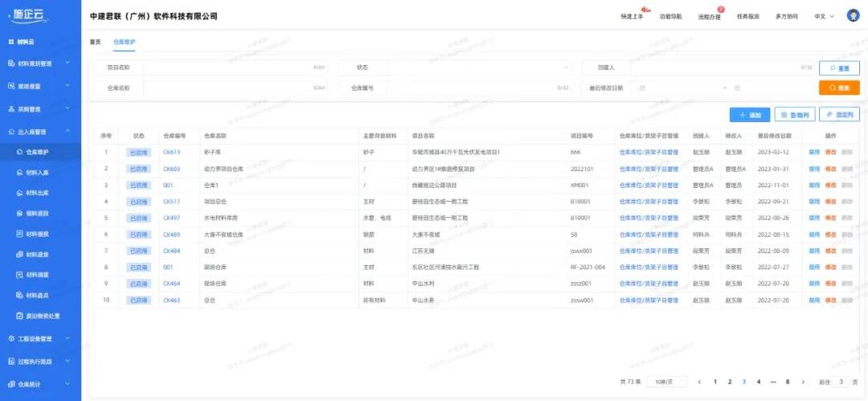
Task: Open warehouse code link CK517
Action: (x=172, y=202)
